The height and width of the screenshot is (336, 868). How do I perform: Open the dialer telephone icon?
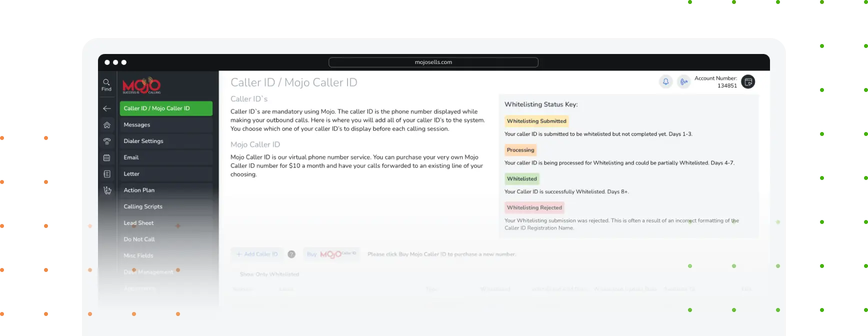point(107,141)
